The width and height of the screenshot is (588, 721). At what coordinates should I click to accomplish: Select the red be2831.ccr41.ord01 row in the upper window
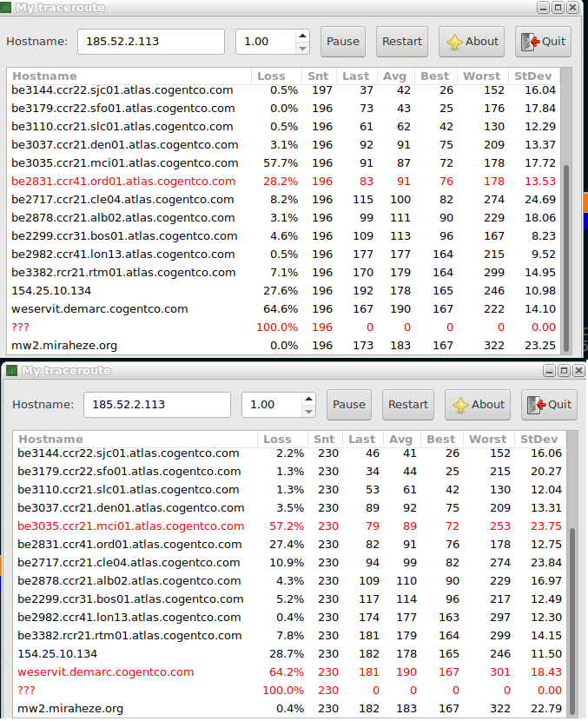click(x=284, y=182)
